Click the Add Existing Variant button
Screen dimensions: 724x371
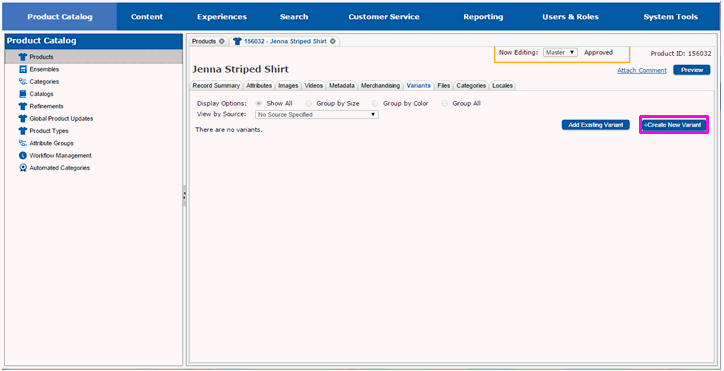[596, 125]
